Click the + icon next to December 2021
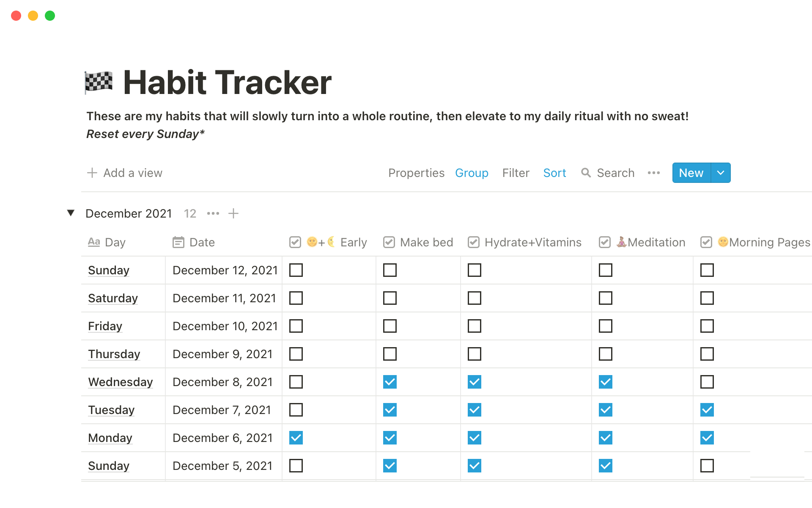Screen dimensions: 812x508 [234, 213]
